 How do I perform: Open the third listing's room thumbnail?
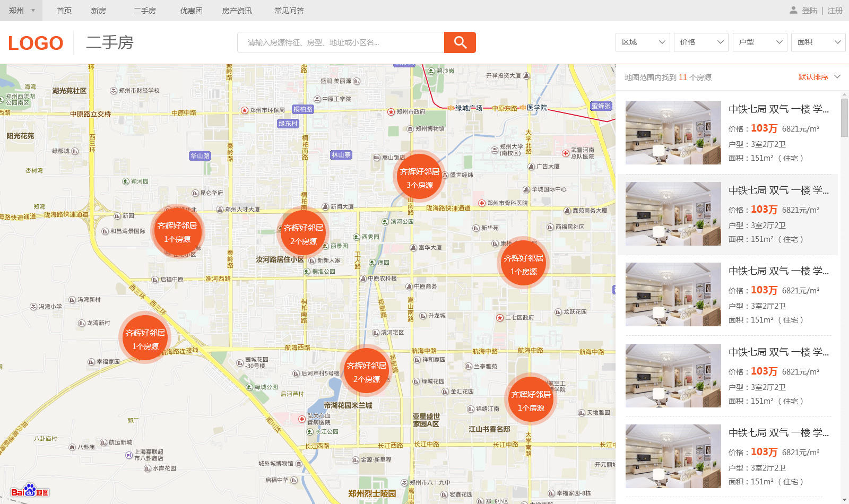point(673,294)
